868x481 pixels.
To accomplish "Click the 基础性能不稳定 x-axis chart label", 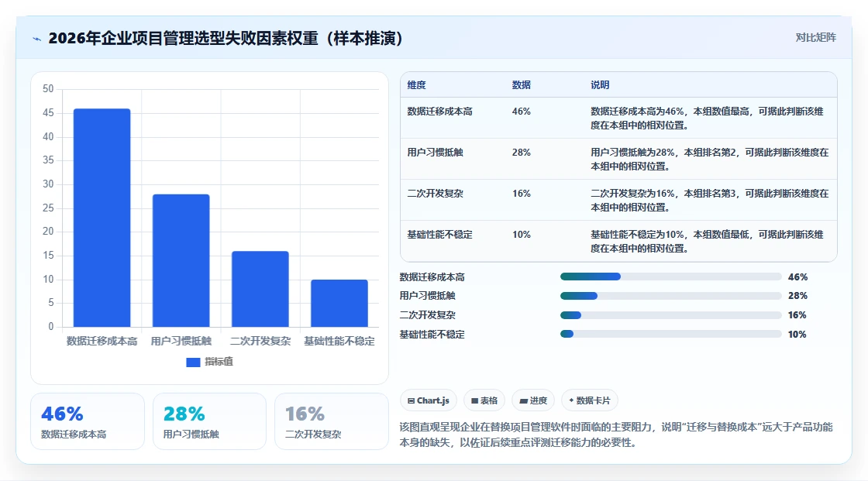I will 339,341.
